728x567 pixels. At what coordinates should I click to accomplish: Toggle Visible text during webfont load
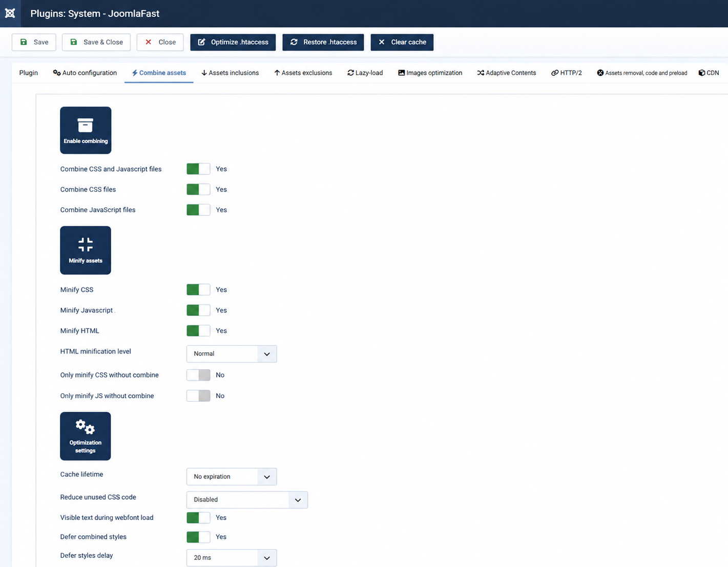click(198, 518)
